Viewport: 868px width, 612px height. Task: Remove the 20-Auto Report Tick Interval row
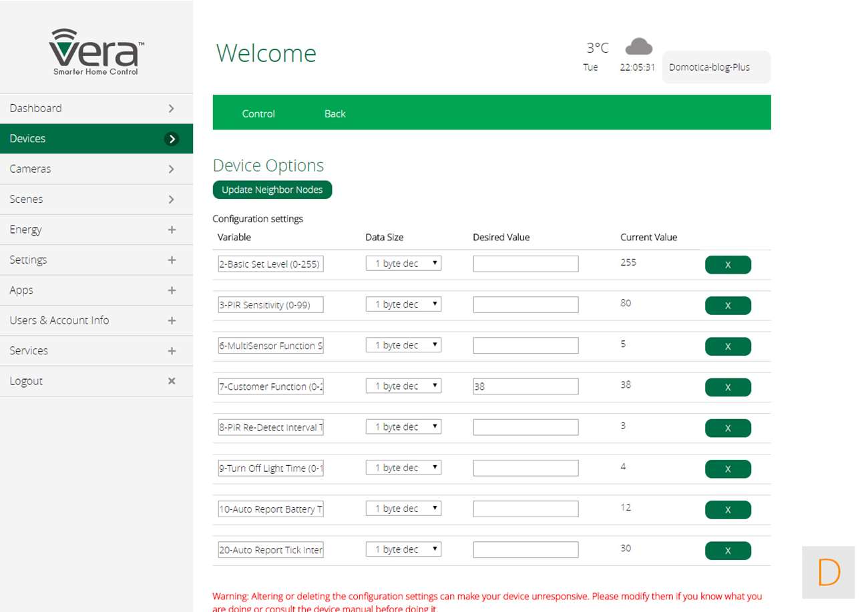727,551
